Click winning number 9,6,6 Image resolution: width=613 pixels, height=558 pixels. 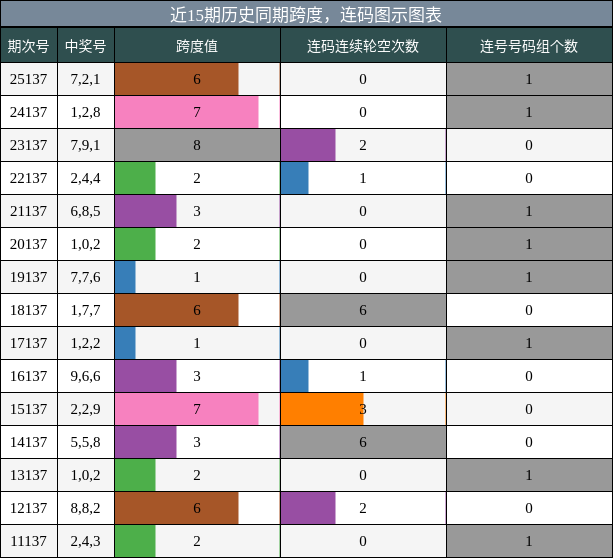(x=86, y=376)
